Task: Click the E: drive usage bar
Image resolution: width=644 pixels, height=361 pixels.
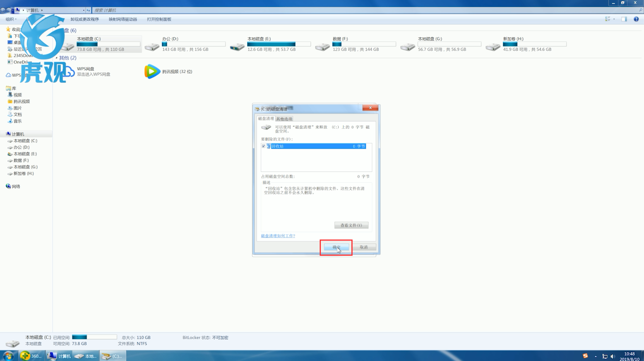Action: click(x=279, y=44)
